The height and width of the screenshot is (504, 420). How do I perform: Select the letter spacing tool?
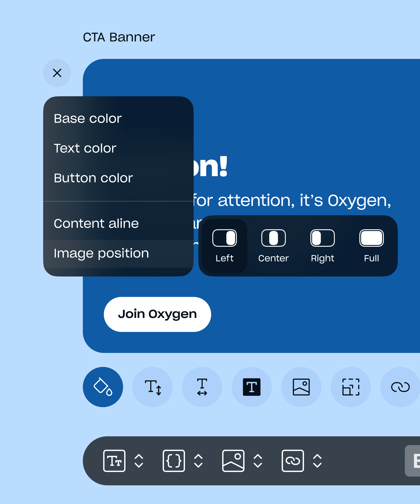coord(202,387)
